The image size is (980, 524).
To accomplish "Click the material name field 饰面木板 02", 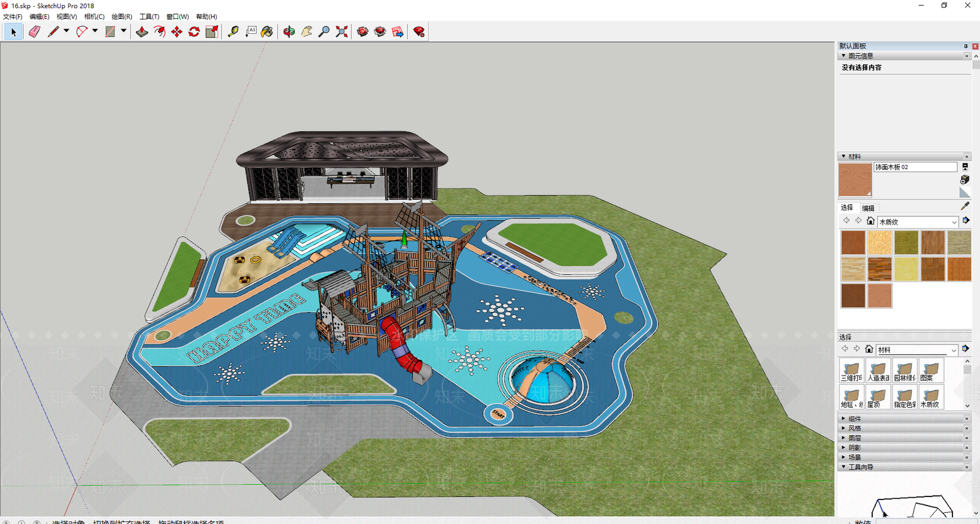I will (915, 167).
